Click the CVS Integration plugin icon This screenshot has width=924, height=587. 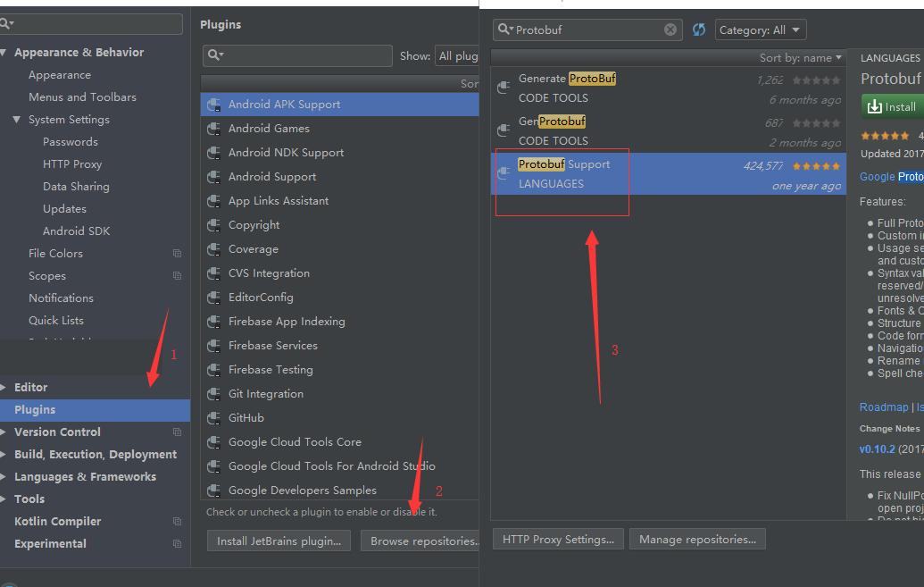[214, 273]
